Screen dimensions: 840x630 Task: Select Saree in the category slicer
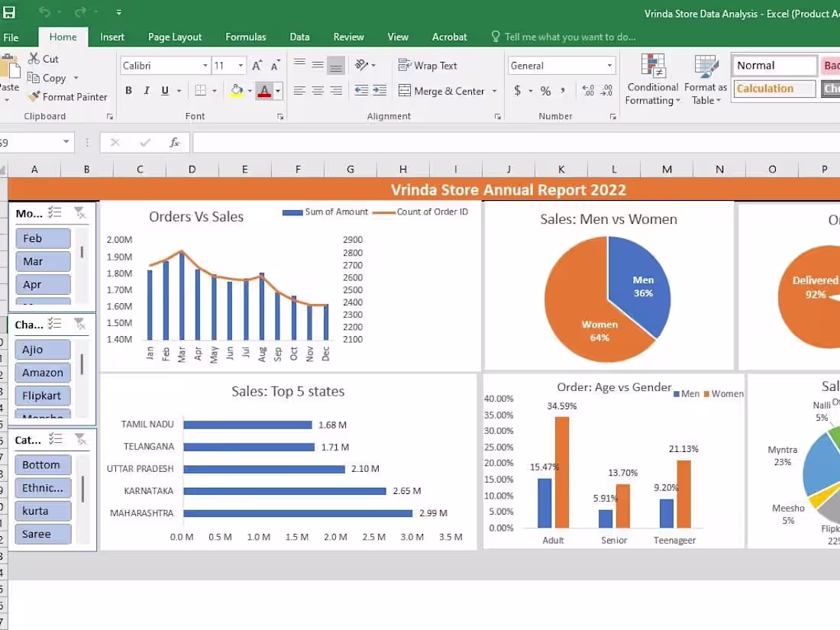point(42,533)
